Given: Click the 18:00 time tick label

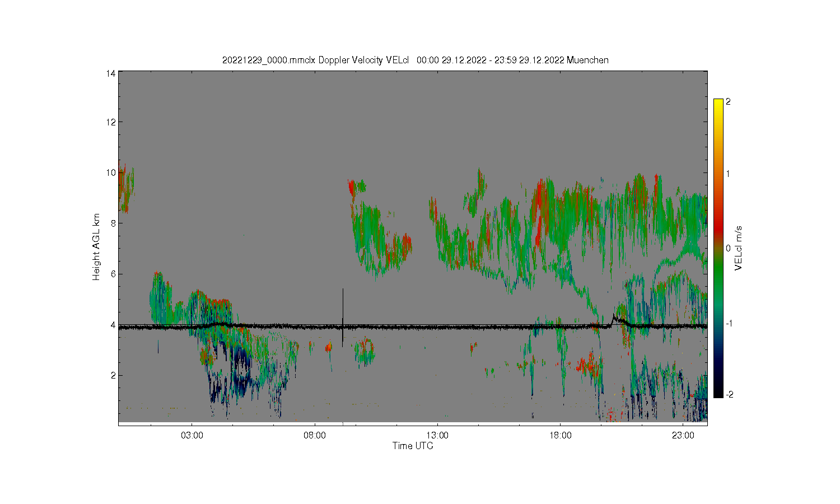Looking at the screenshot, I should coord(560,435).
